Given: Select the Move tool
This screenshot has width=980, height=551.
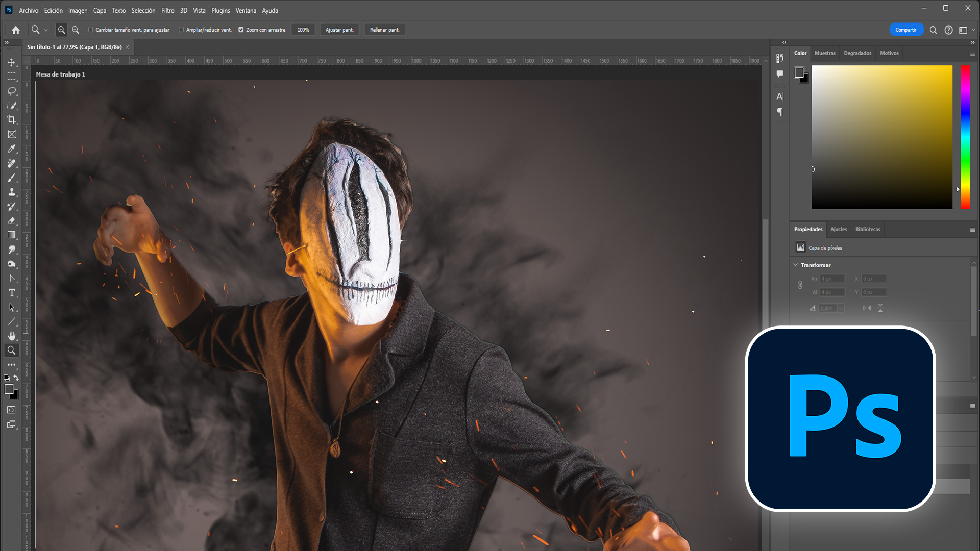Looking at the screenshot, I should click(x=11, y=62).
